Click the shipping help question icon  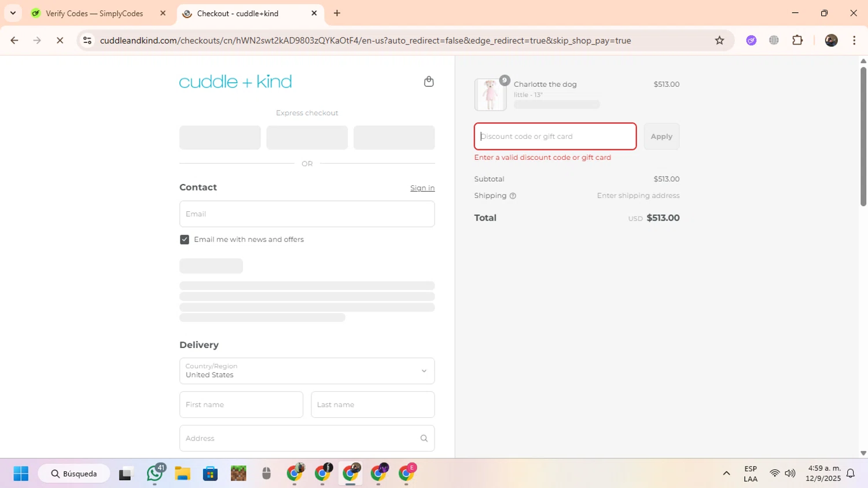point(513,196)
